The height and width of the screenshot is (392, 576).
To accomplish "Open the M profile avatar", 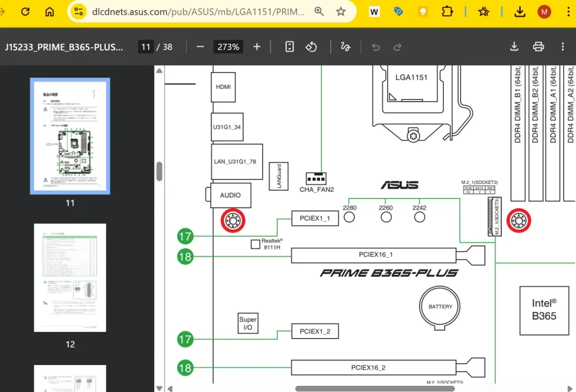I will pyautogui.click(x=544, y=12).
